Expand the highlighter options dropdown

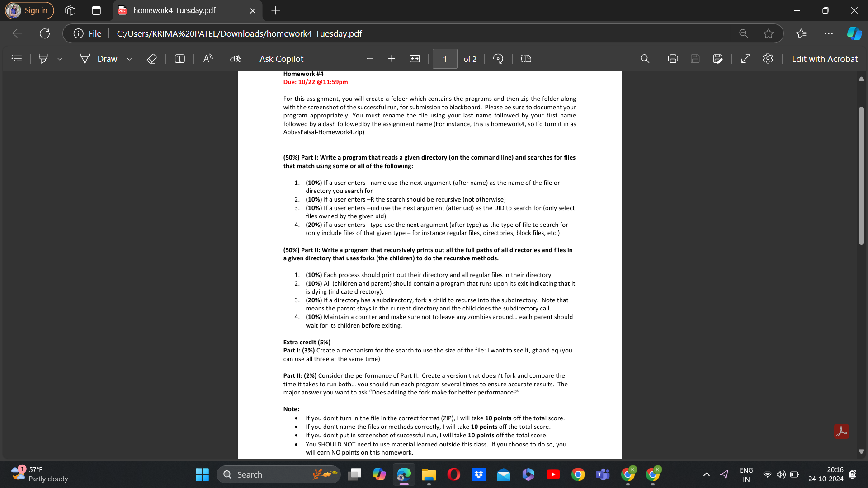tap(60, 59)
